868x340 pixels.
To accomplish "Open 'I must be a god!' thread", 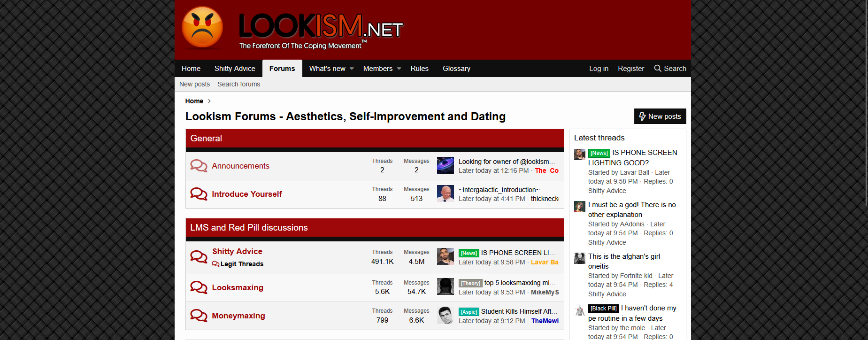I will point(632,209).
